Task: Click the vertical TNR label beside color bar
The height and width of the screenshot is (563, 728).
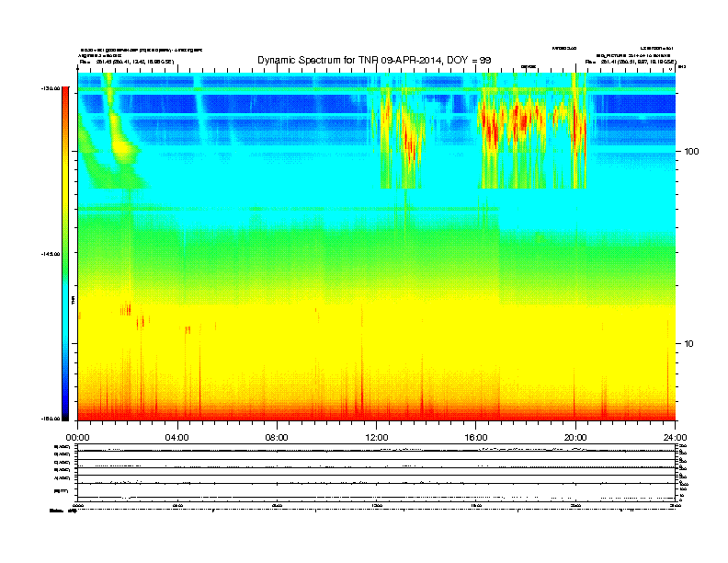Action: 73,301
